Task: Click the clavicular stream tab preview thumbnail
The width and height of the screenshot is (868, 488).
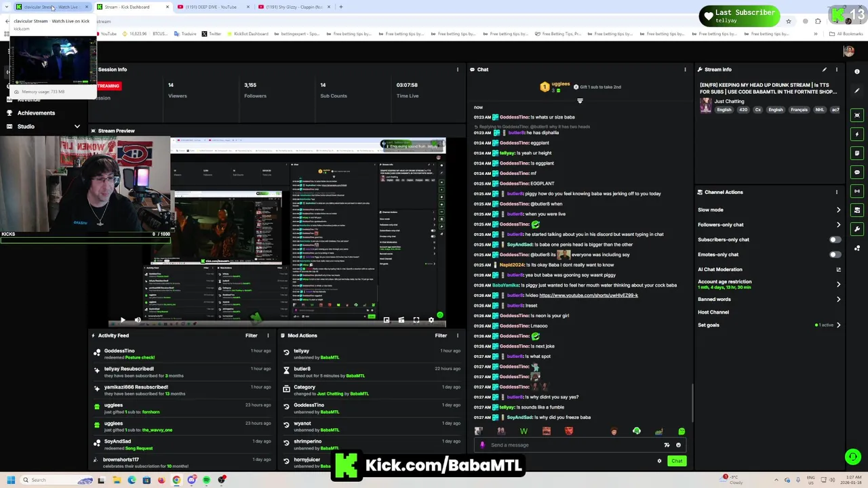Action: click(x=53, y=61)
